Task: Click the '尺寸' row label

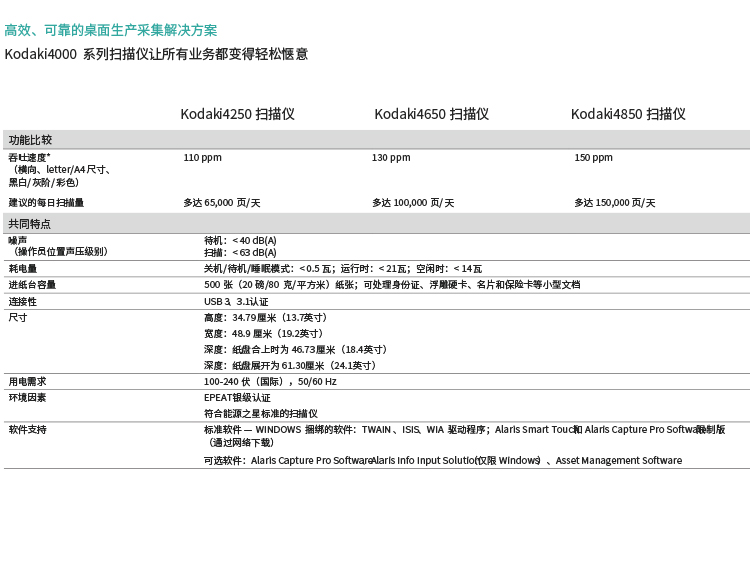Action: tap(18, 317)
